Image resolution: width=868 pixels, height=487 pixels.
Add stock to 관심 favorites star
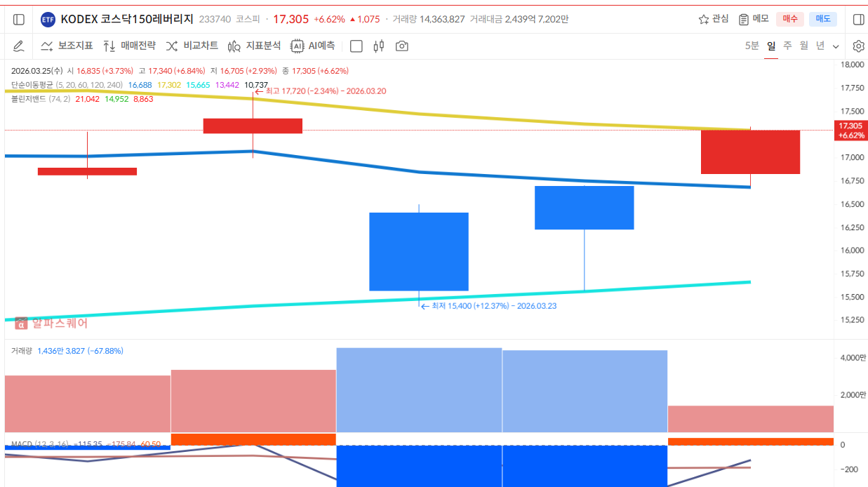tap(714, 19)
